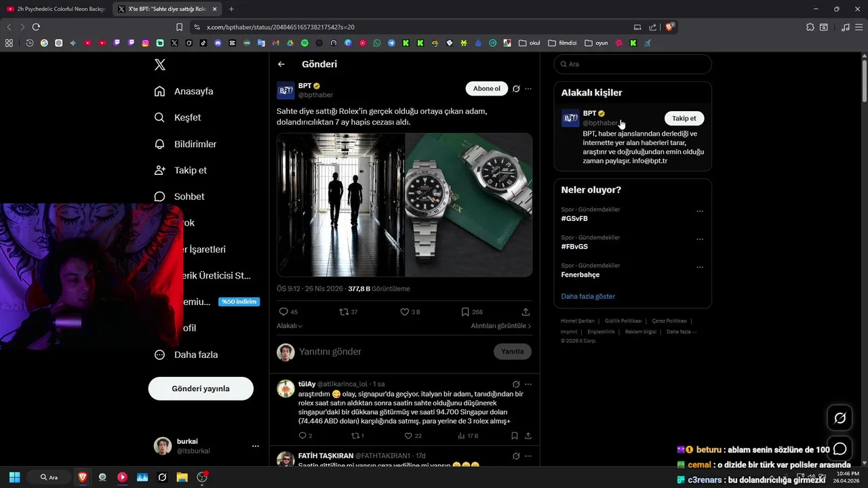This screenshot has width=868, height=488.
Task: Open the #GSvFB trending topic
Action: [x=574, y=219]
